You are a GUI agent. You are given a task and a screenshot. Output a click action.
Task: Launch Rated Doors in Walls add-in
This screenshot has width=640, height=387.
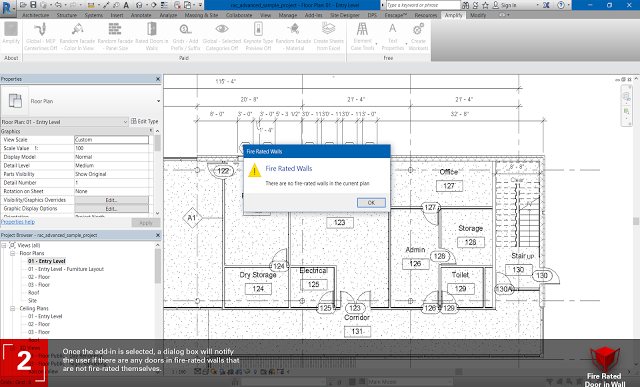151,37
